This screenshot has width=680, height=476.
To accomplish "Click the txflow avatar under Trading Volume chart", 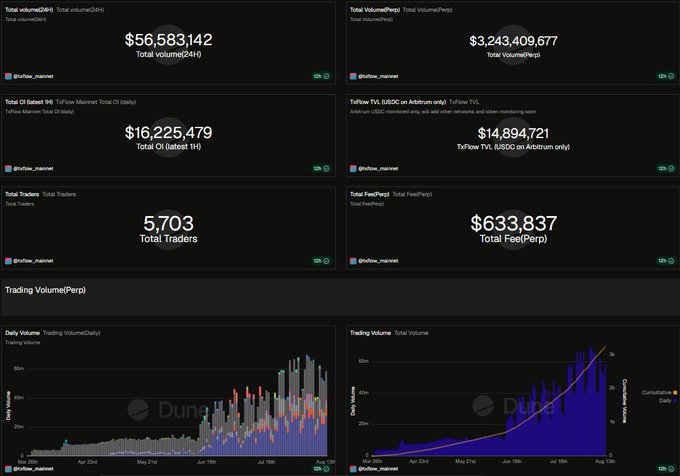I will [x=353, y=469].
